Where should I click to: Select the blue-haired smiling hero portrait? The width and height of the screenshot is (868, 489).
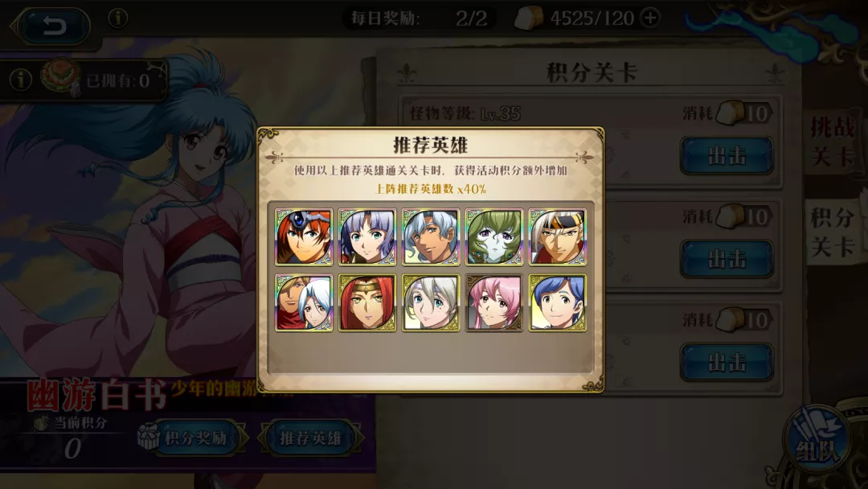[558, 302]
